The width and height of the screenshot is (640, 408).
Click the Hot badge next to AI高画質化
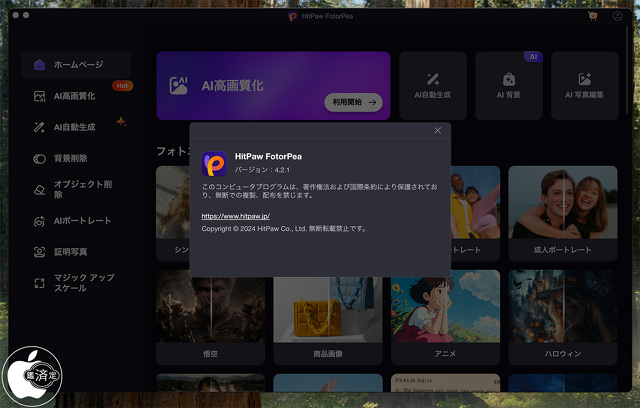[122, 86]
